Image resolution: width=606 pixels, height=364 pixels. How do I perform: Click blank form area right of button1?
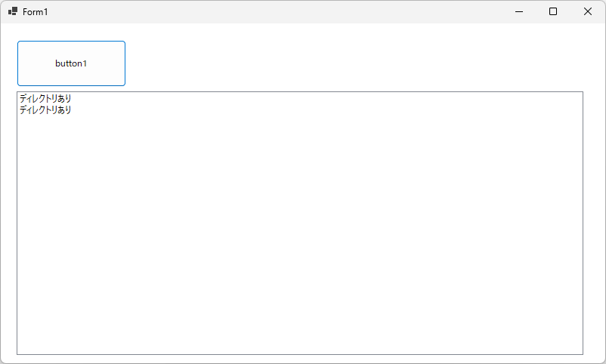click(x=340, y=63)
